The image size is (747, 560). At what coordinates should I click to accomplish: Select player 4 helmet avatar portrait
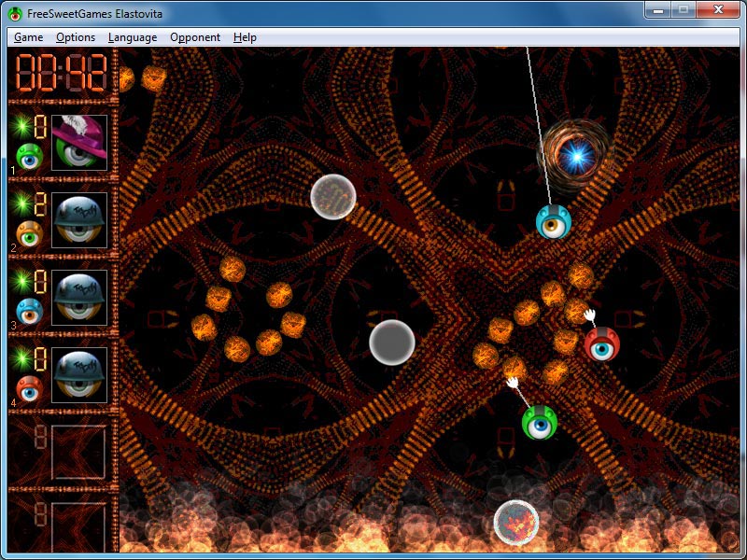(x=79, y=375)
